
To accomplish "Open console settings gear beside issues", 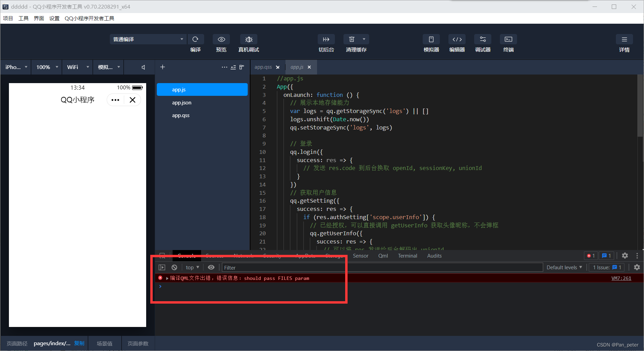I will pyautogui.click(x=637, y=267).
